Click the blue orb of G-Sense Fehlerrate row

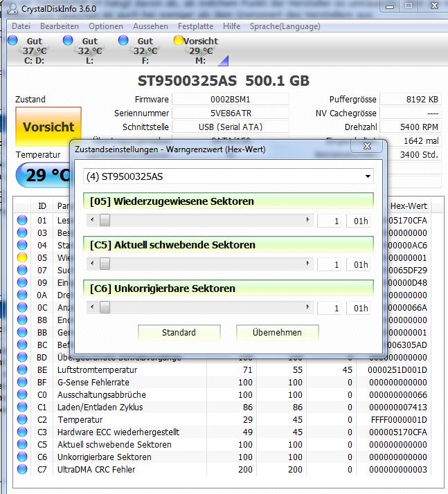click(22, 382)
